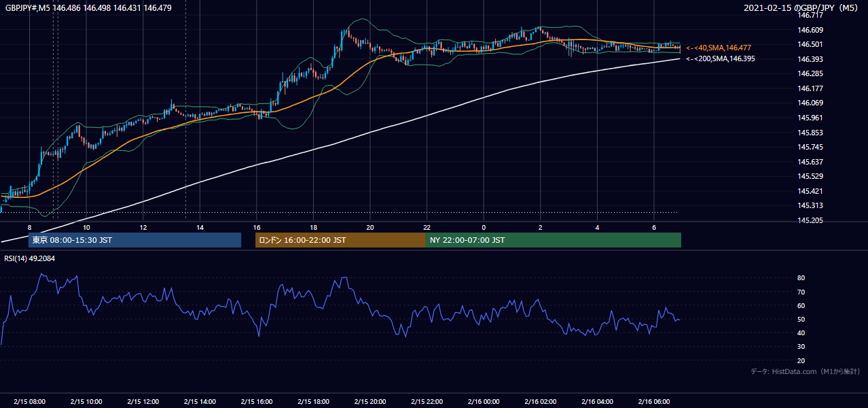Click hour label 18 under the price chart
This screenshot has height=408, width=868.
313,227
